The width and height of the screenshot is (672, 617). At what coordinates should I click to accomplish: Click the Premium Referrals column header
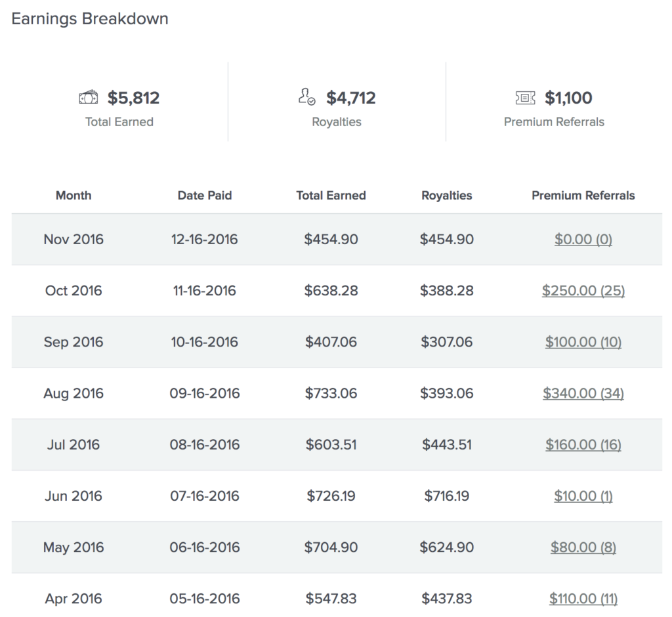point(583,195)
